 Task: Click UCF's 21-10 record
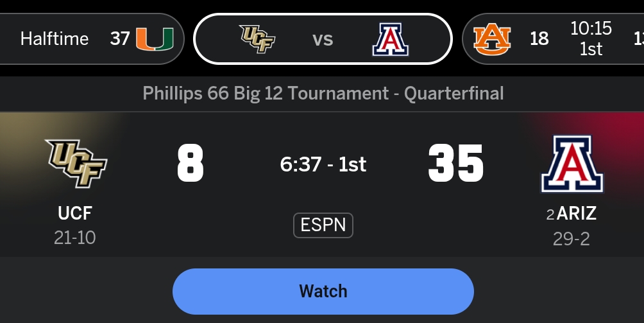pos(75,238)
